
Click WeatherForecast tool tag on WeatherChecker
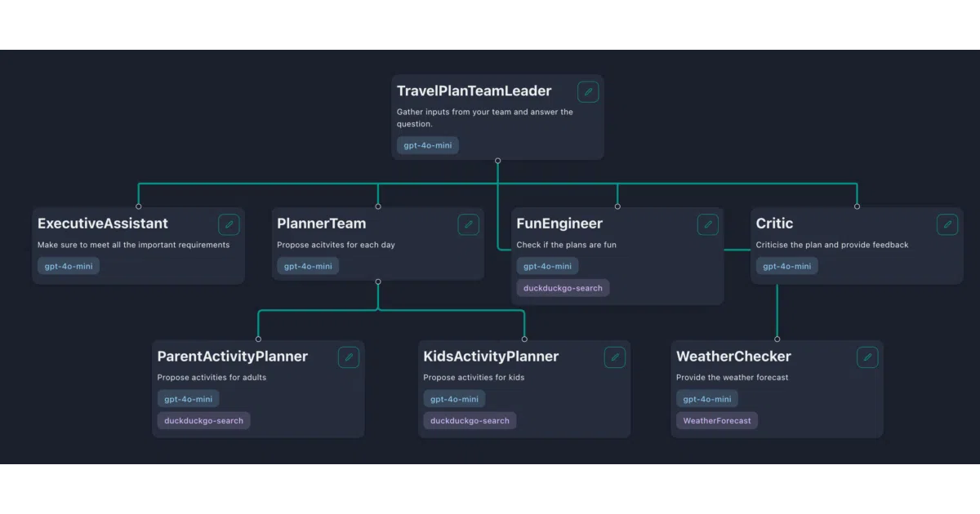(x=717, y=421)
